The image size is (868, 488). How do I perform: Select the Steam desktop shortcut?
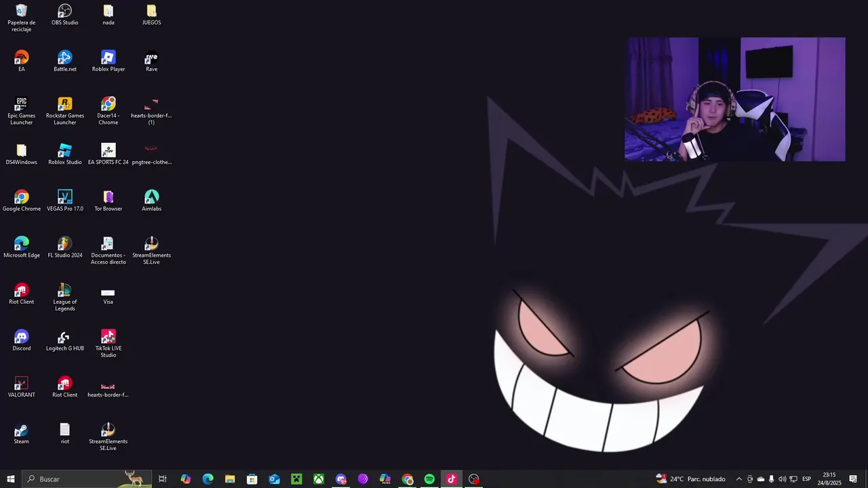pyautogui.click(x=22, y=434)
